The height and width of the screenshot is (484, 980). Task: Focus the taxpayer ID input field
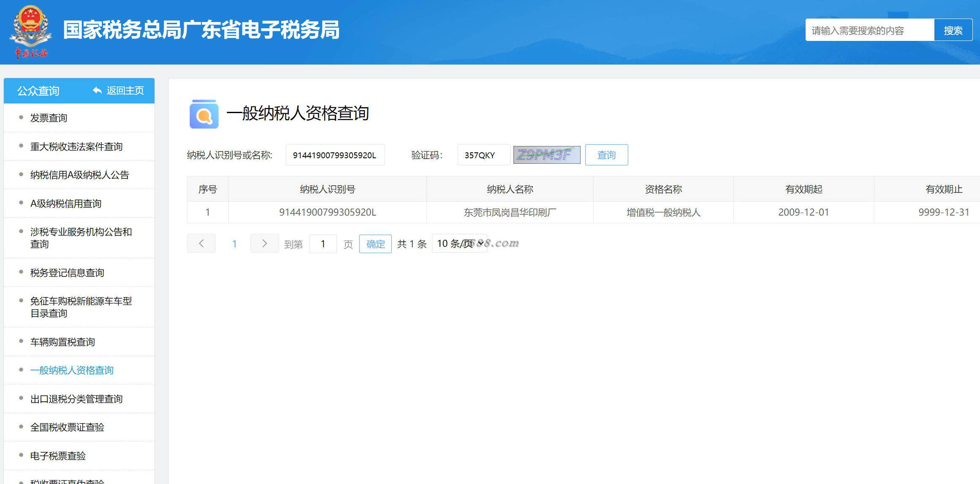tap(335, 155)
